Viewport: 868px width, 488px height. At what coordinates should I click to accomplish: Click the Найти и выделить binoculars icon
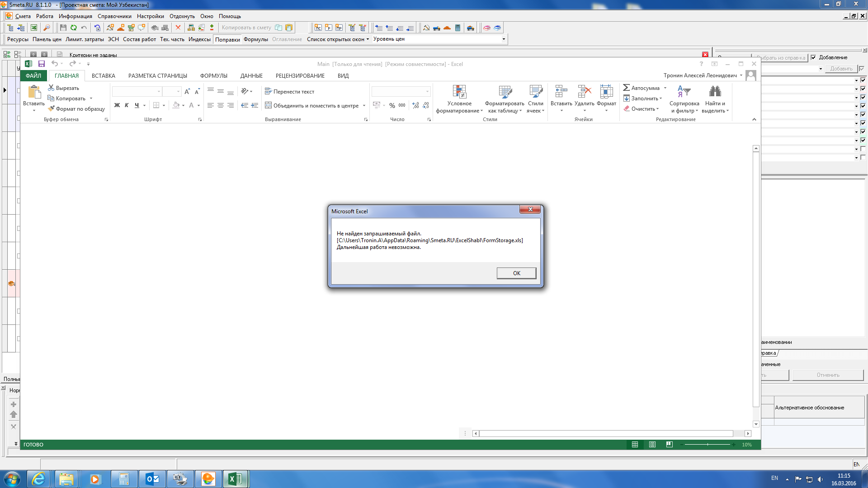[715, 92]
